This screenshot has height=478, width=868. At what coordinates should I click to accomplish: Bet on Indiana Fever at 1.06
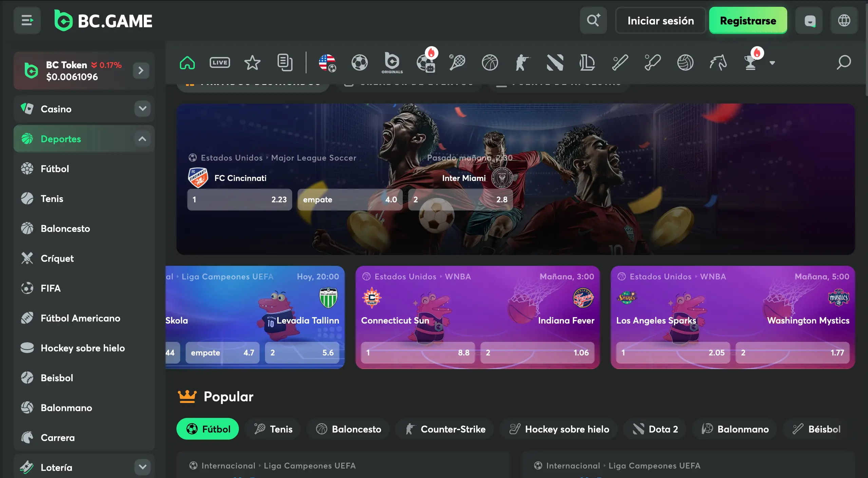(x=537, y=353)
